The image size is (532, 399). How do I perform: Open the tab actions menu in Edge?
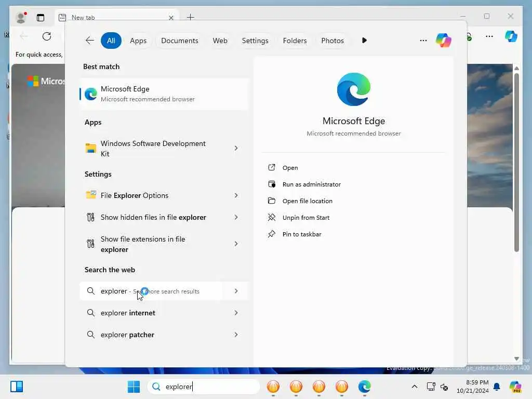pyautogui.click(x=41, y=18)
